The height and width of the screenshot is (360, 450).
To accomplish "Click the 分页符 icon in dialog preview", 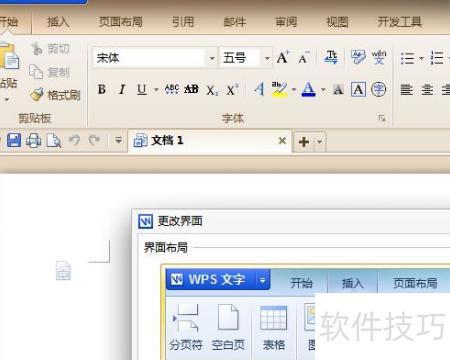I will tap(186, 327).
